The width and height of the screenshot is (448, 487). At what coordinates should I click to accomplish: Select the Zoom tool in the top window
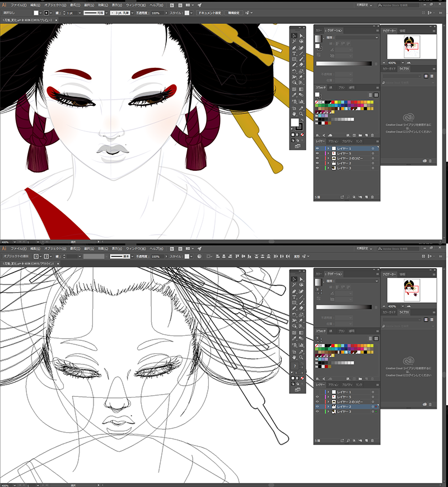(x=301, y=114)
